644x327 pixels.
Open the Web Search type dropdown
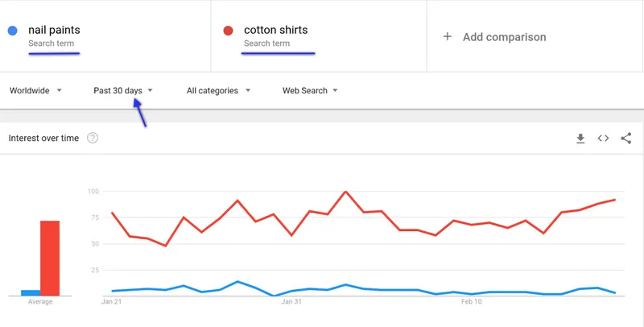pos(310,90)
